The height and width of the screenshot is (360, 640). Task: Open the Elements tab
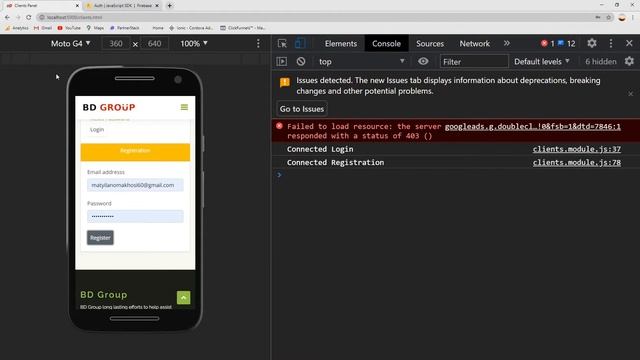pyautogui.click(x=341, y=43)
